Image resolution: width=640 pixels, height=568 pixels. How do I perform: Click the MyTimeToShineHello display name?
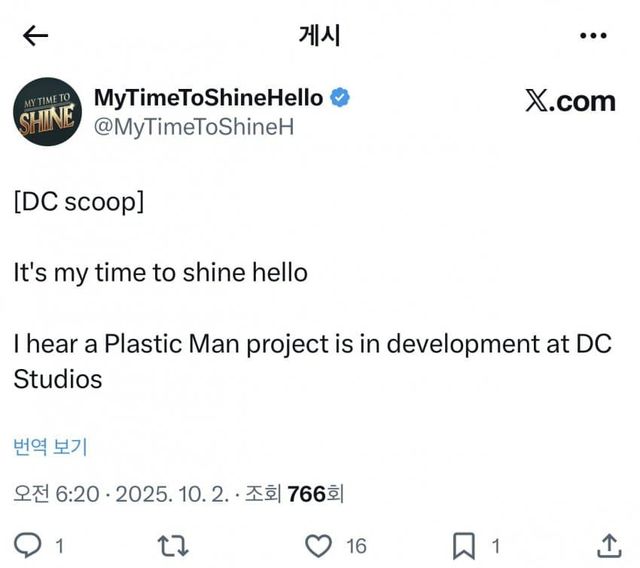pyautogui.click(x=208, y=98)
